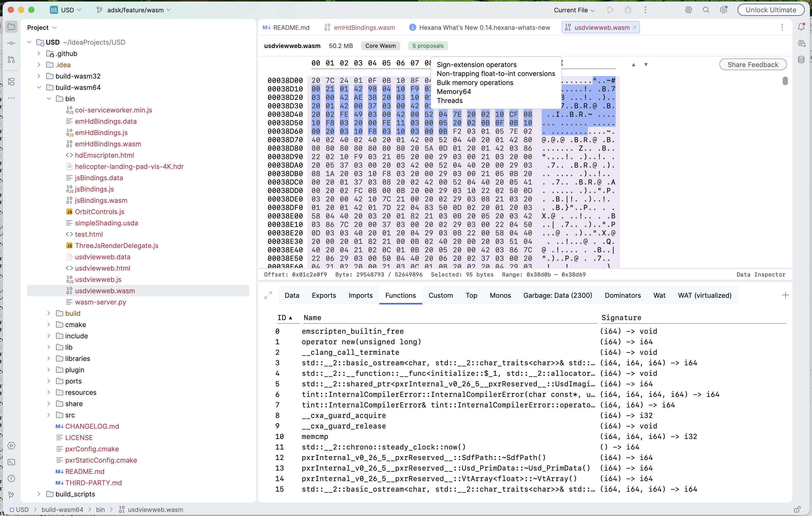
Task: Open the USD project dropdown
Action: coord(66,10)
